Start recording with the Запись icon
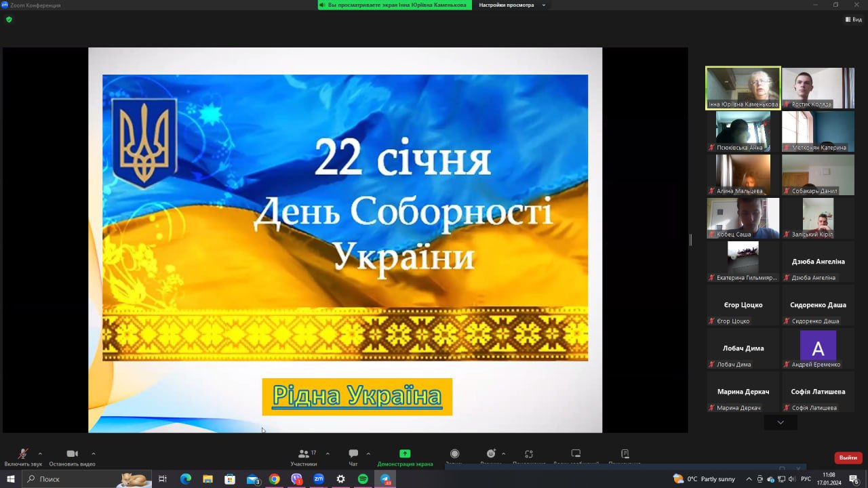The height and width of the screenshot is (488, 868). click(455, 453)
